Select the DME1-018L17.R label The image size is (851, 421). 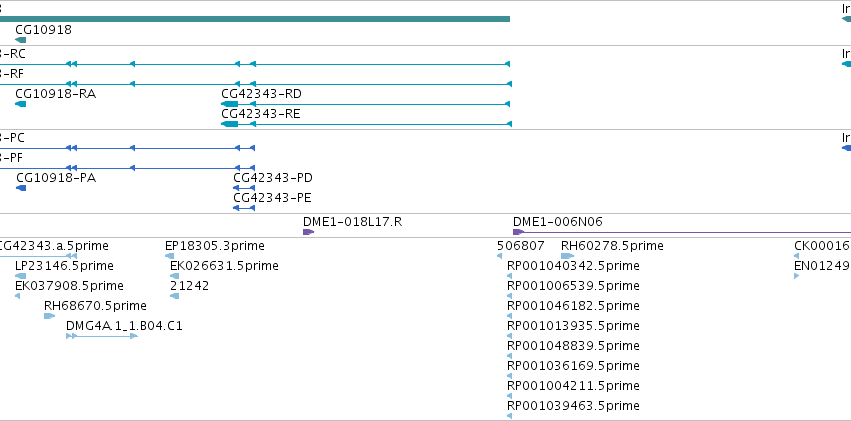click(353, 221)
